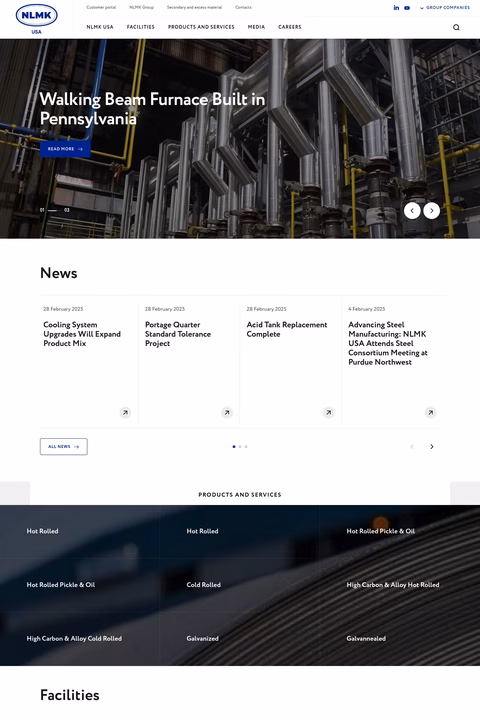The width and height of the screenshot is (480, 720).
Task: Click the news carousel previous arrow
Action: tap(412, 446)
